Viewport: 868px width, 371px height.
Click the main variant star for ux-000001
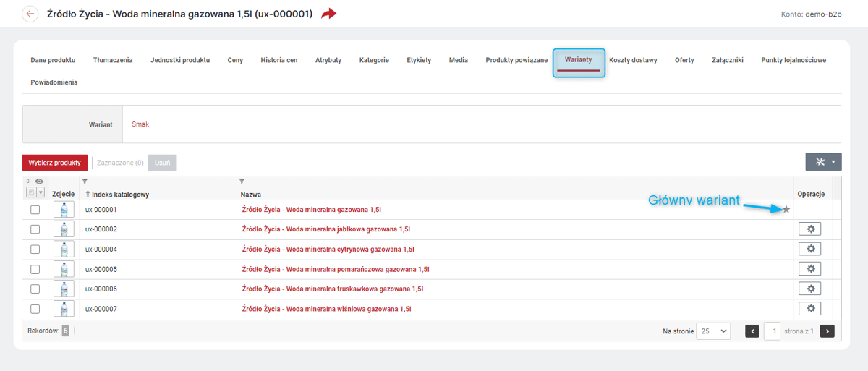point(786,209)
